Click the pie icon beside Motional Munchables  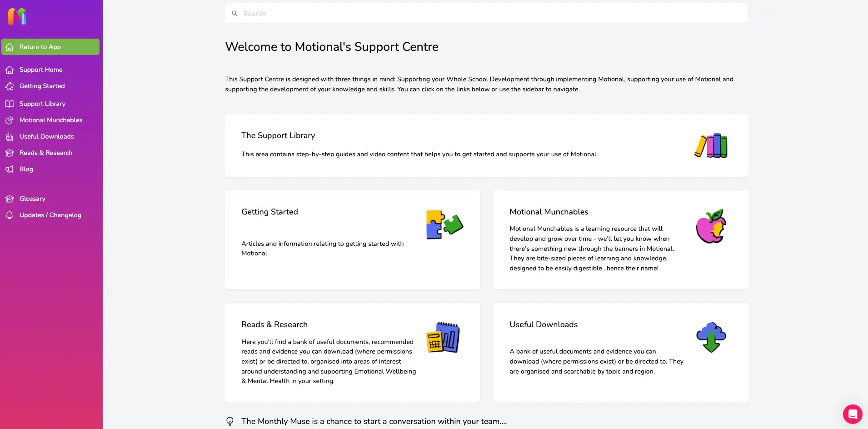pos(10,120)
